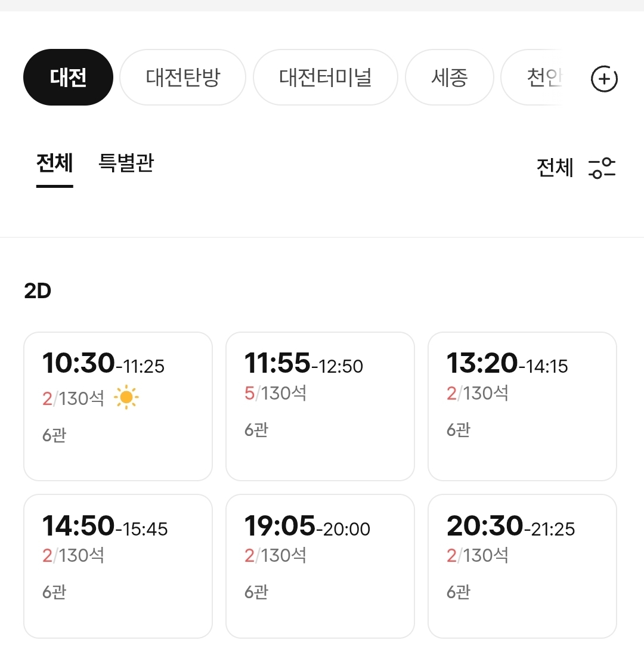Screen dimensions: 644x659
Task: Select the 대전터미널 theater chip
Action: tap(325, 78)
